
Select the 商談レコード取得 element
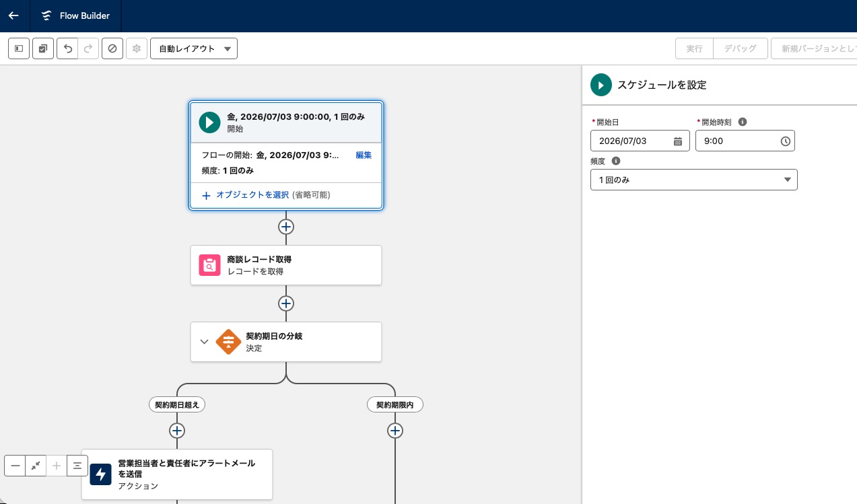tap(286, 265)
